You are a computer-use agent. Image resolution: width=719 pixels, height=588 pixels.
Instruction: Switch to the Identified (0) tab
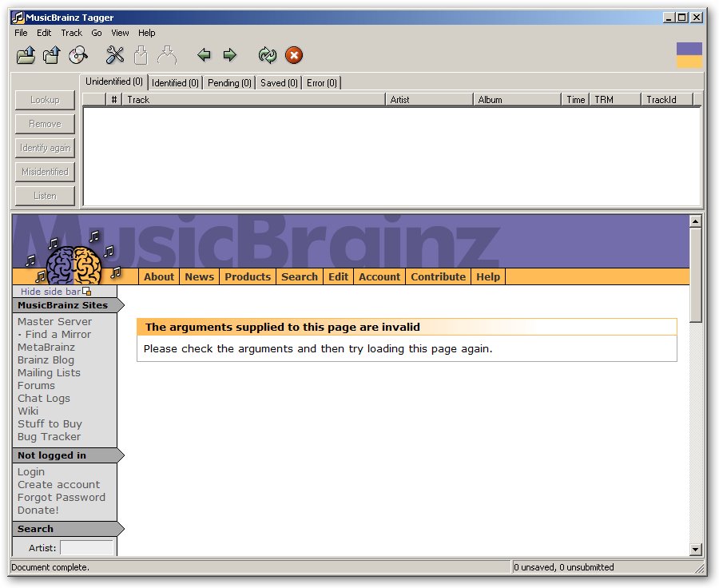coord(175,82)
